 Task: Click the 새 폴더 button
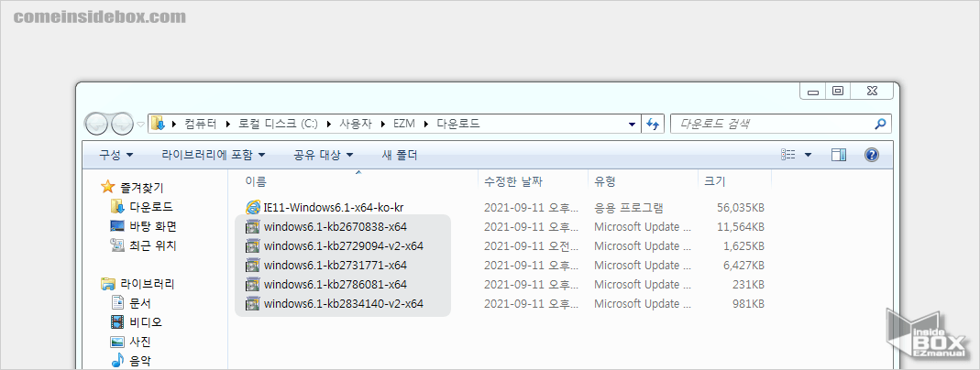click(399, 155)
